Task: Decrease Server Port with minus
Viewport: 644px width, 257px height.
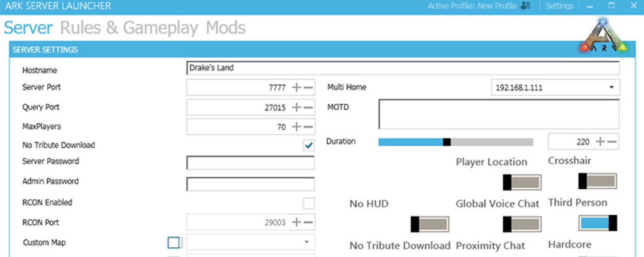Action: pyautogui.click(x=308, y=87)
